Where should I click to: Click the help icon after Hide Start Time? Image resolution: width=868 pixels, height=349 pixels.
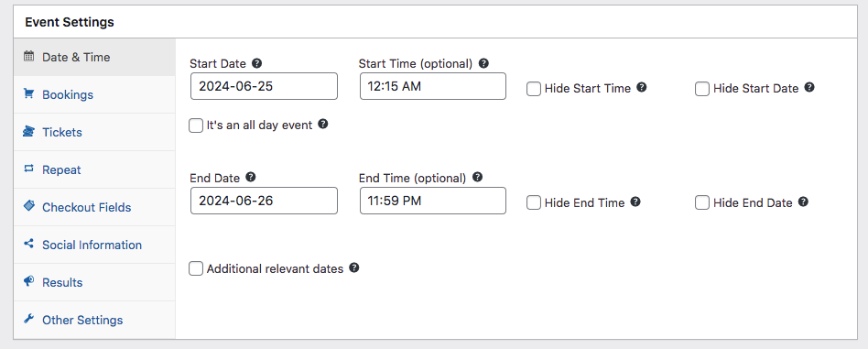(641, 87)
